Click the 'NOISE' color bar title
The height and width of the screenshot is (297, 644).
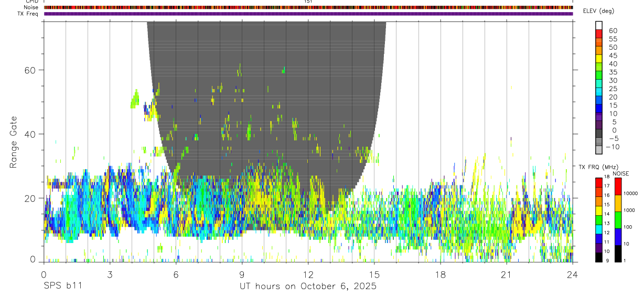[620, 173]
